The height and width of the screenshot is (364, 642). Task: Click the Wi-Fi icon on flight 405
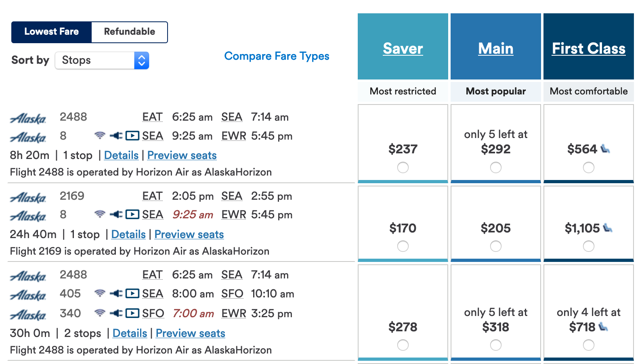tap(100, 293)
